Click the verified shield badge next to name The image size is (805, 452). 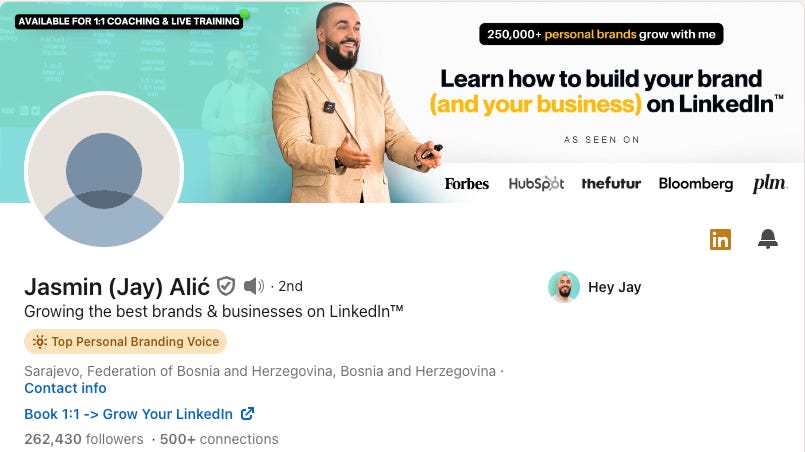(226, 286)
